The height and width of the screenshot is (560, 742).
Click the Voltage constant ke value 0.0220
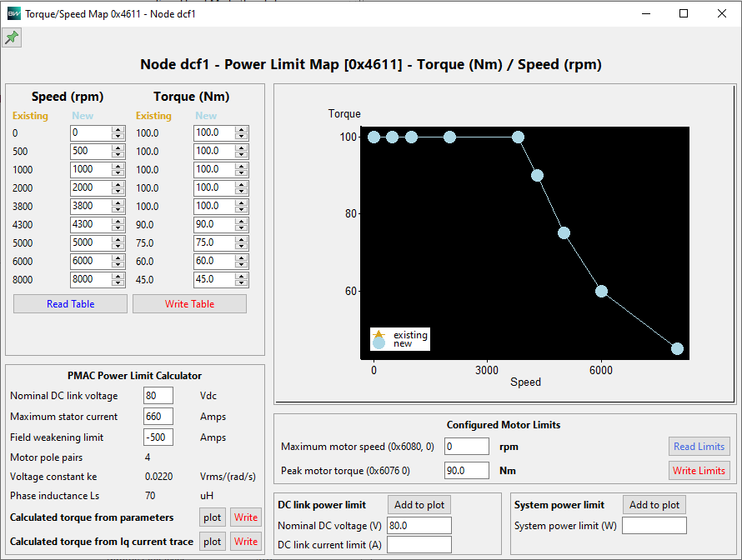158,477
